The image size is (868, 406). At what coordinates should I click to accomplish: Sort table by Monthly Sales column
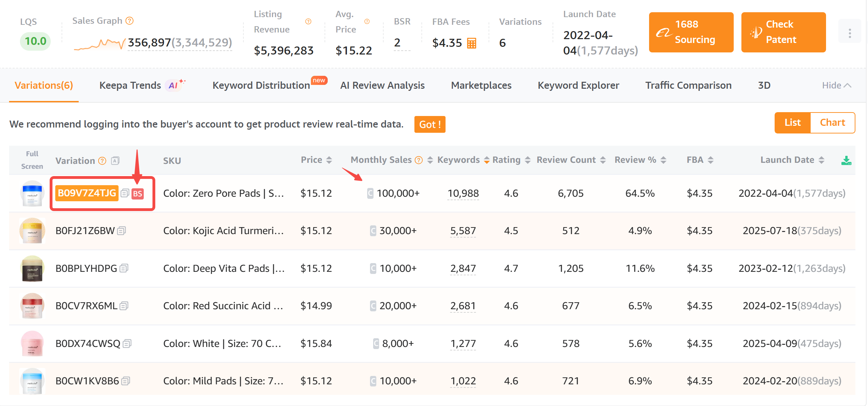pos(430,160)
